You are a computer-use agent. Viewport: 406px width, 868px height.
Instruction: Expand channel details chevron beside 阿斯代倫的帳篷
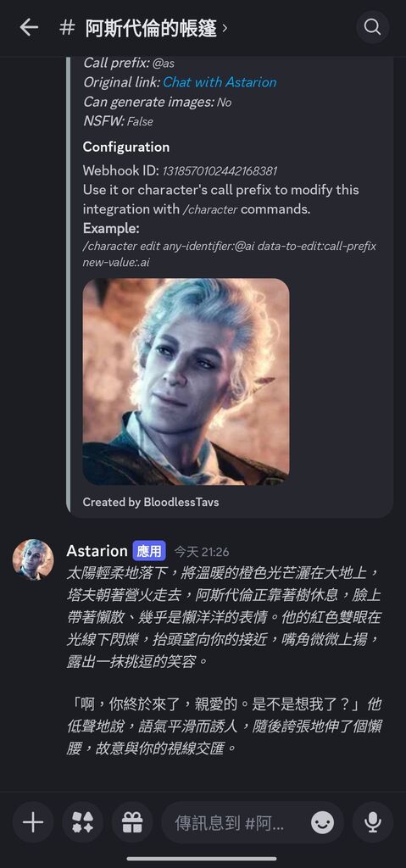tap(225, 28)
